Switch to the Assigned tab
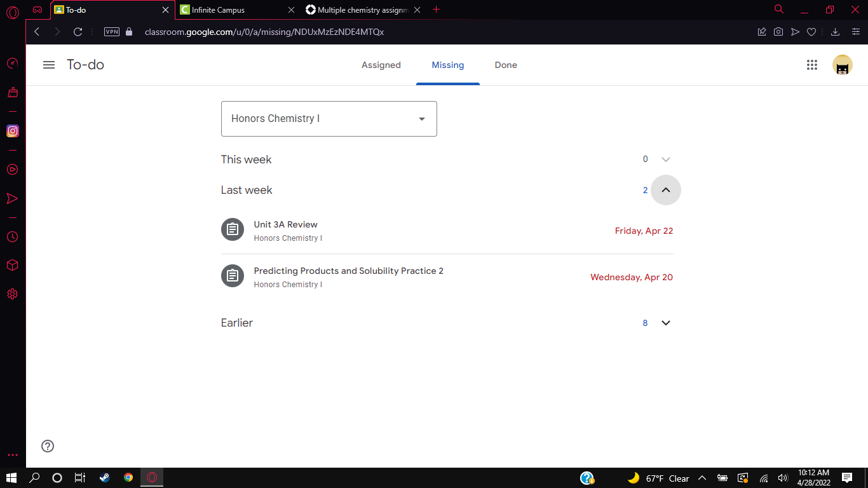868x488 pixels. pyautogui.click(x=381, y=65)
